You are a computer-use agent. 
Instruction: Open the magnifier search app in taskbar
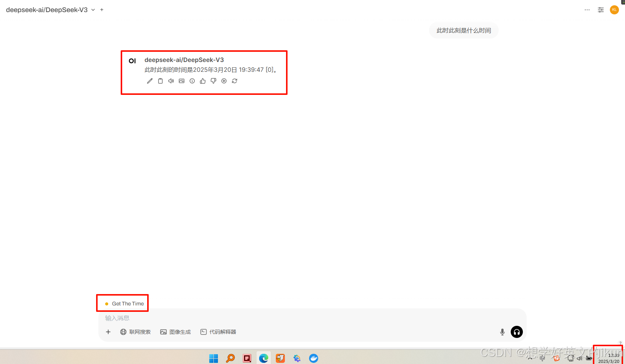[230, 358]
